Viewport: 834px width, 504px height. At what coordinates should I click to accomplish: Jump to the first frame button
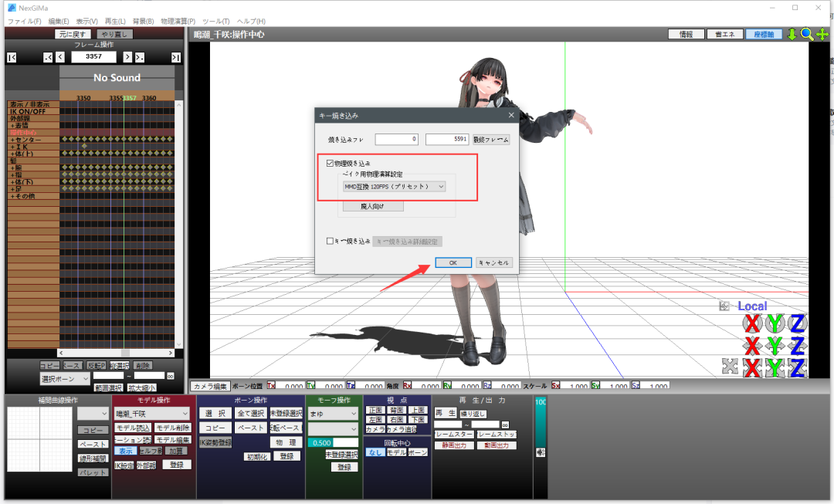coord(12,57)
